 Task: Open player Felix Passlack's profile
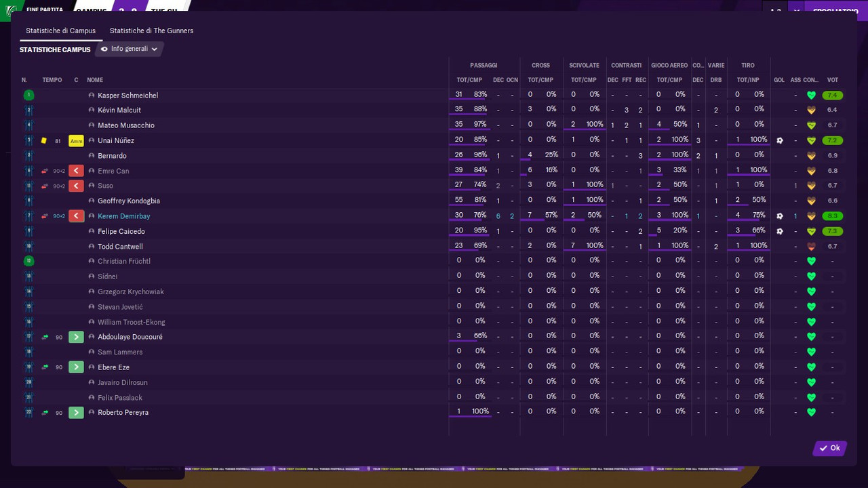(120, 398)
